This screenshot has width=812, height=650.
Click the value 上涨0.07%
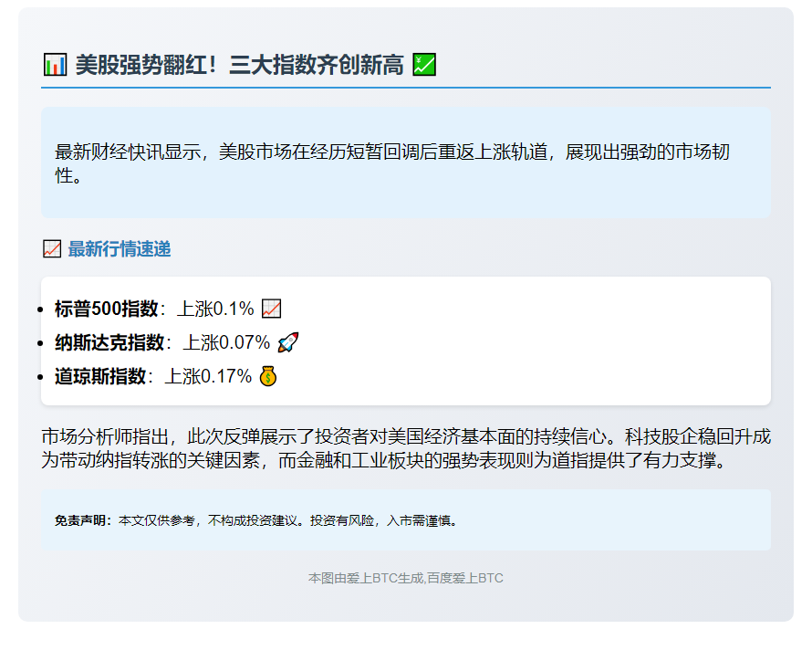click(x=227, y=342)
